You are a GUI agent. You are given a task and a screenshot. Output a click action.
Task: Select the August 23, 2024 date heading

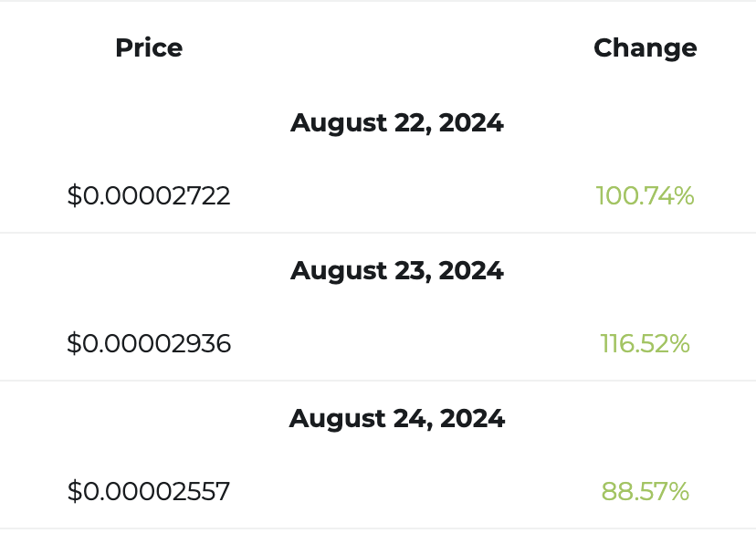click(397, 270)
